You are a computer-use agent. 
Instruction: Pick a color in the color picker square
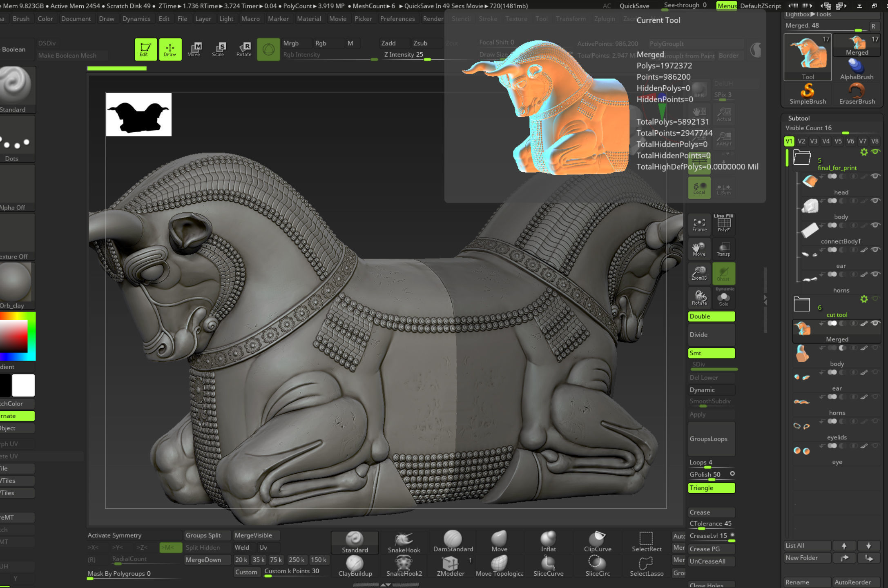click(x=13, y=336)
